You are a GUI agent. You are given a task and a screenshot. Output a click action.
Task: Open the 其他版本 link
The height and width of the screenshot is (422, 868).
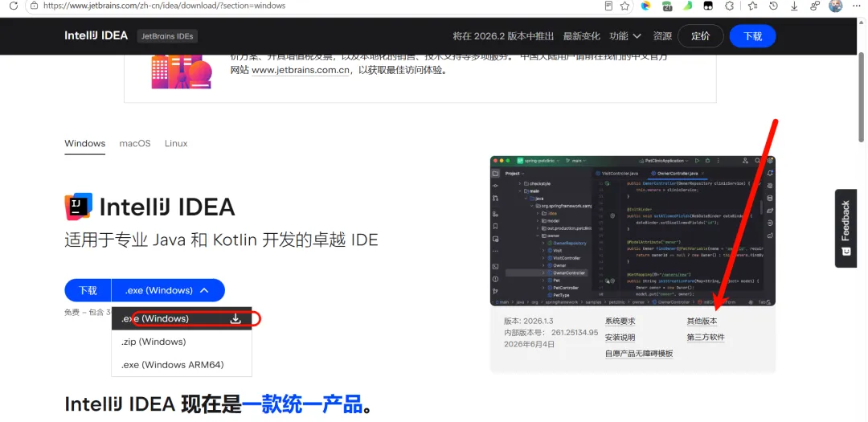pos(702,322)
